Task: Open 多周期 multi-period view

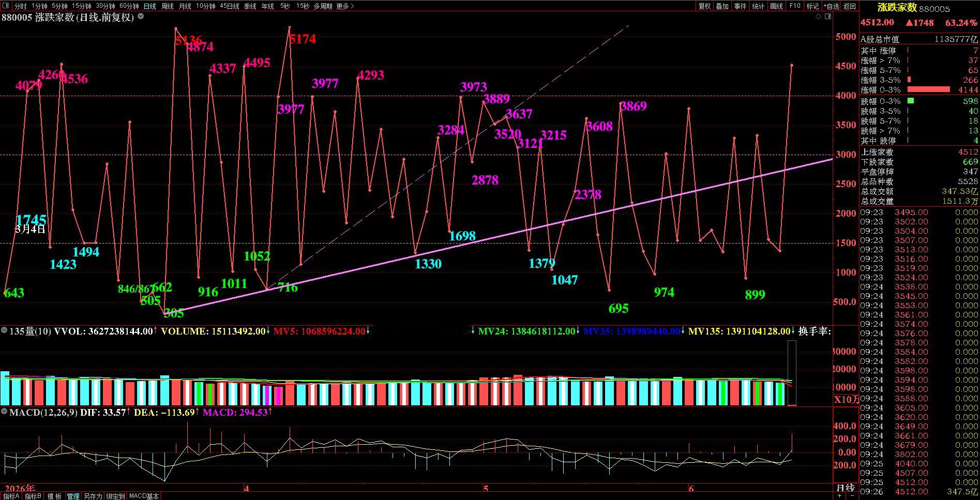Action: pyautogui.click(x=323, y=6)
